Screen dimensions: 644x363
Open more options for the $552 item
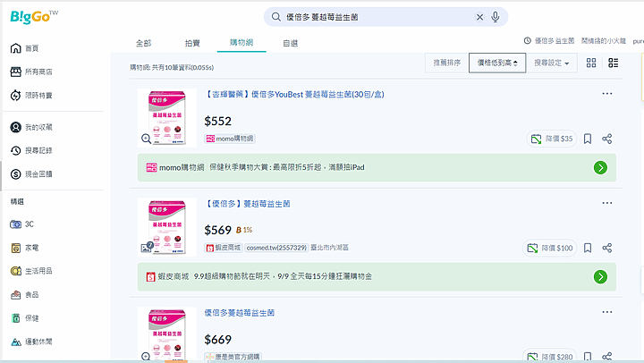(607, 94)
